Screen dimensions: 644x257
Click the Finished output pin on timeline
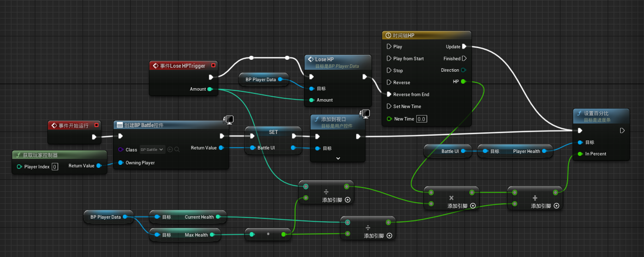(464, 59)
